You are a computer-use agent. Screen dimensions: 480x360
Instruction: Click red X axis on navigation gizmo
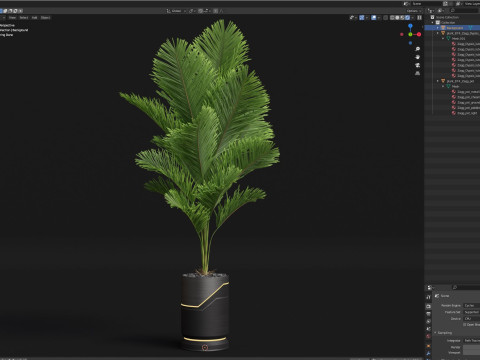419,34
